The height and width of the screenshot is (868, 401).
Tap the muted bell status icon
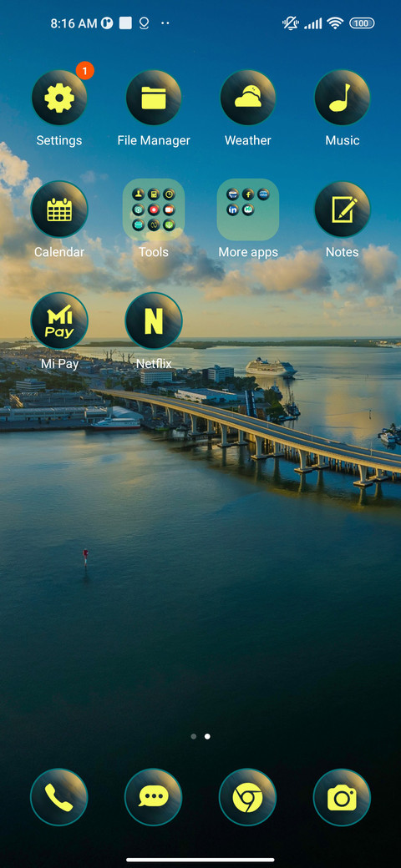point(290,23)
